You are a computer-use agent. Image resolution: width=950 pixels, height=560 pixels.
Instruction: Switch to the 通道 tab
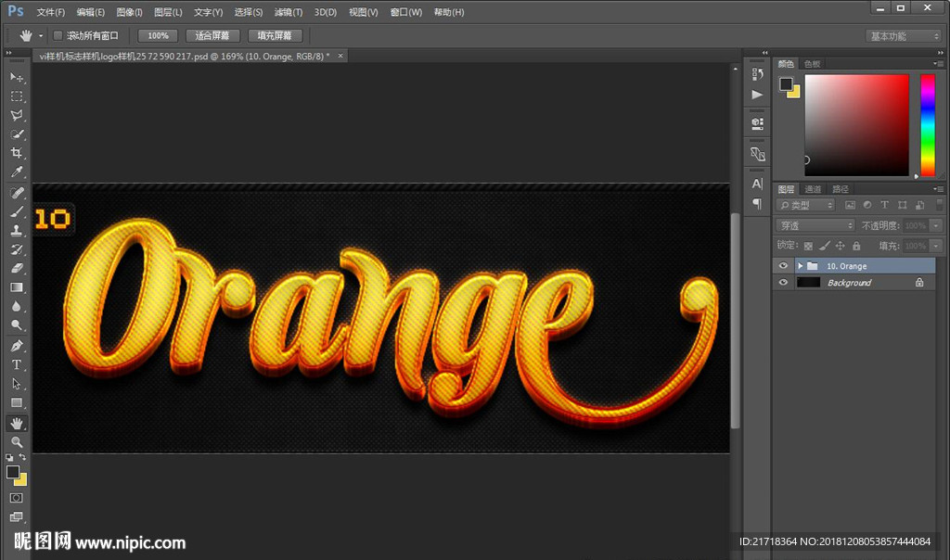813,189
